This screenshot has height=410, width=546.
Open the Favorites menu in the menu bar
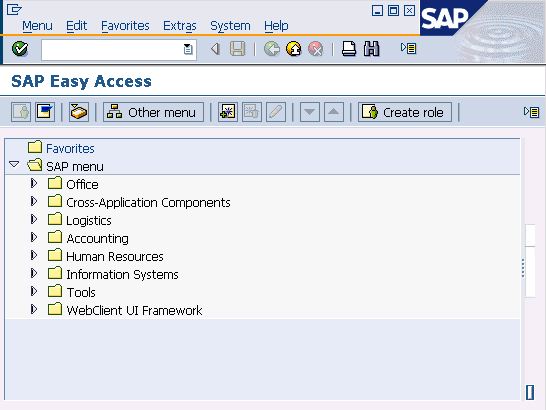tap(125, 26)
